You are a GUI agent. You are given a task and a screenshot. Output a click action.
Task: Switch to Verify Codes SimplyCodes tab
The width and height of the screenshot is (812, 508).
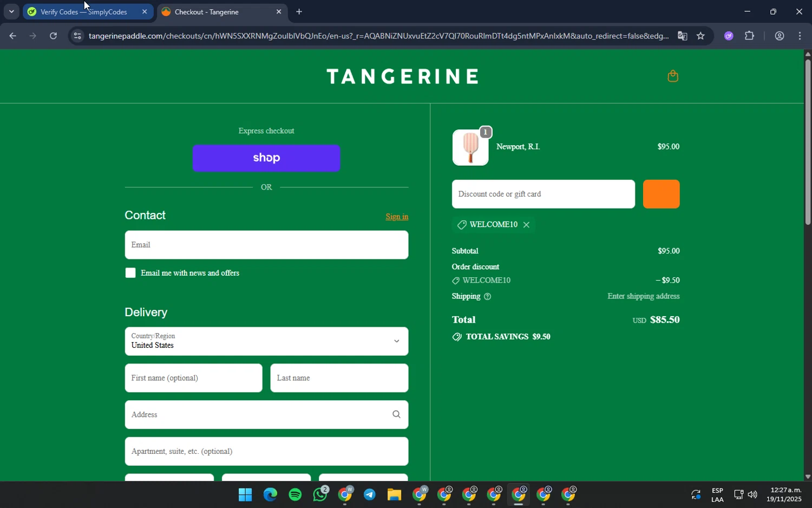pyautogui.click(x=88, y=12)
